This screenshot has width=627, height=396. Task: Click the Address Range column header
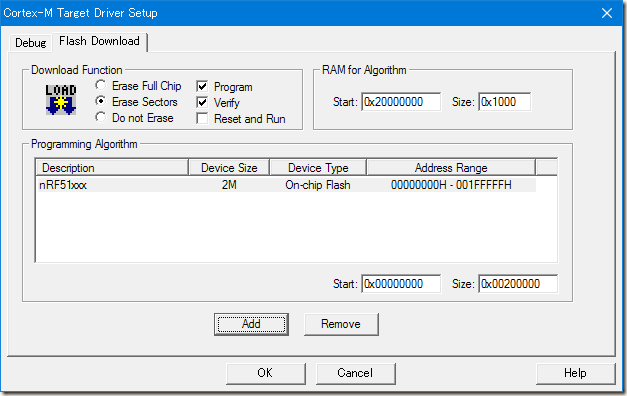click(451, 168)
